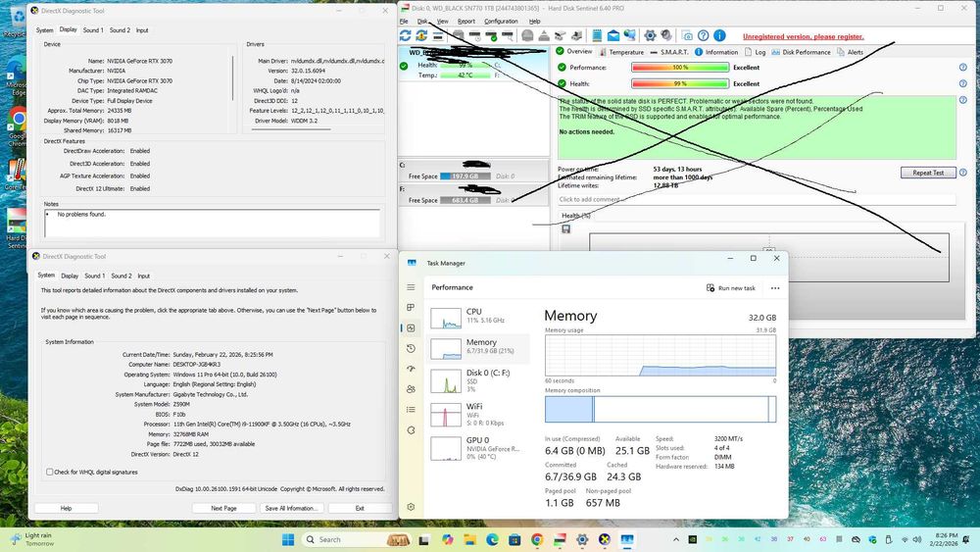This screenshot has height=552, width=980.
Task: Open Help menu in Hard Disk Sentinel
Action: tap(534, 22)
